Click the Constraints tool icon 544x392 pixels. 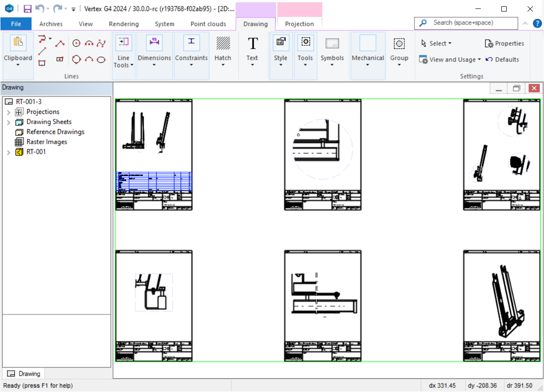(x=191, y=42)
